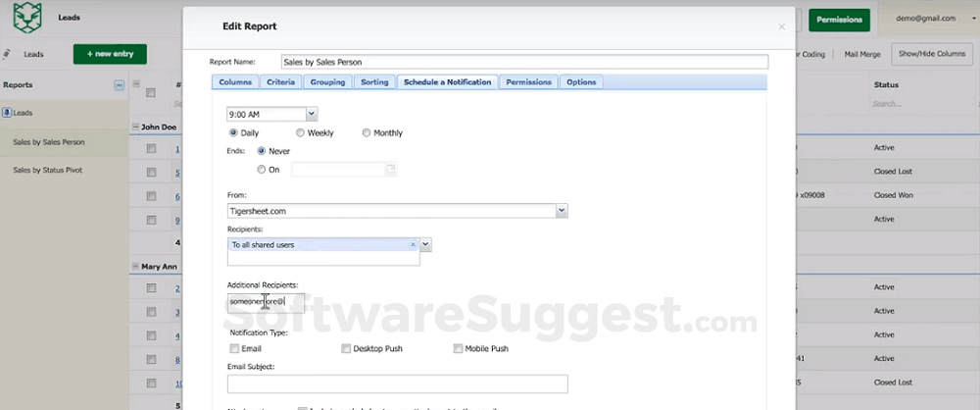Tick the checkbox for row 9
This screenshot has height=410, width=980.
click(151, 220)
